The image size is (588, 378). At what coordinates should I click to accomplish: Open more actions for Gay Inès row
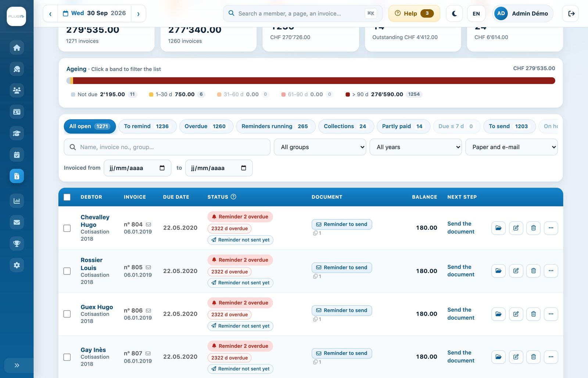pyautogui.click(x=551, y=357)
